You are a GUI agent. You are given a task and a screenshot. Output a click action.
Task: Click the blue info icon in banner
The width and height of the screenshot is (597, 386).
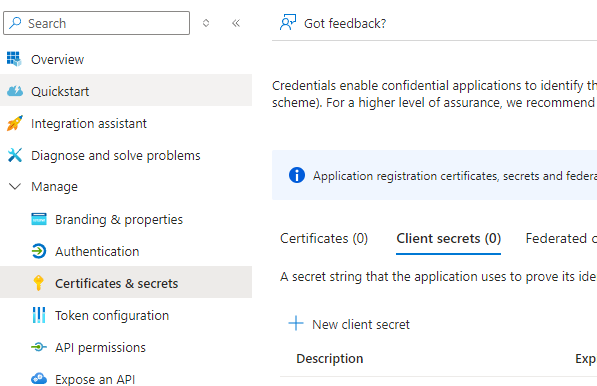coord(297,175)
